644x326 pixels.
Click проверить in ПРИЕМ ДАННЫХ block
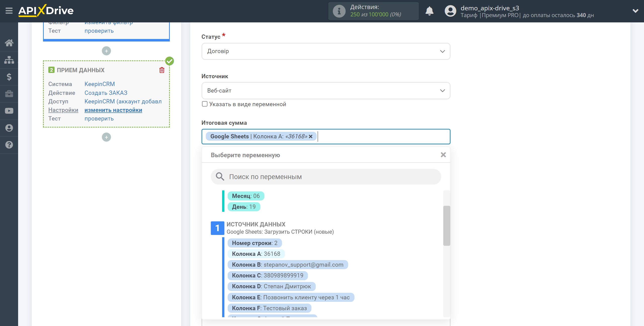99,118
